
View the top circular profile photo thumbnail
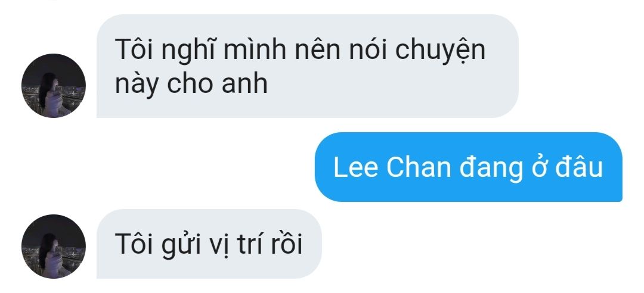coord(54,85)
